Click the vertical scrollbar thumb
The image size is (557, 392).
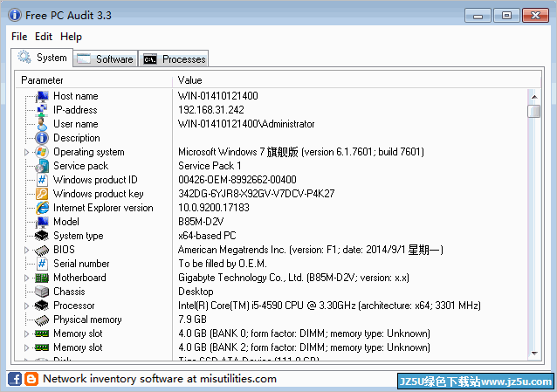click(x=534, y=111)
